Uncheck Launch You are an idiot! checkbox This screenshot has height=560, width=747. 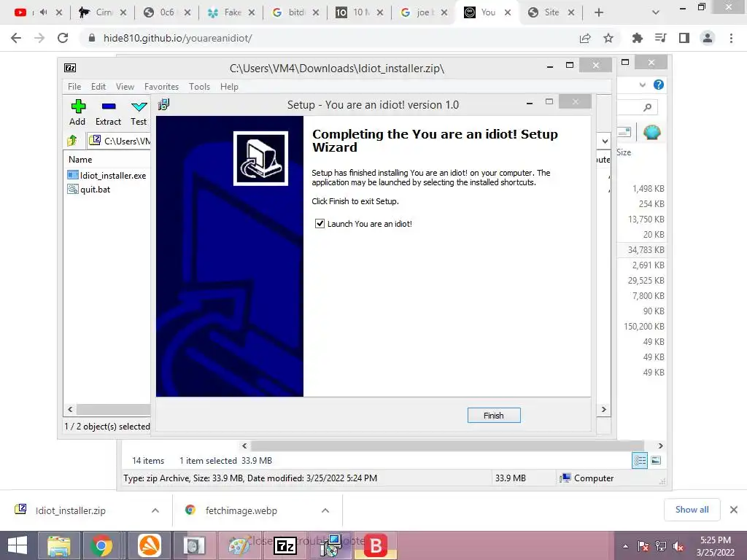click(x=320, y=223)
